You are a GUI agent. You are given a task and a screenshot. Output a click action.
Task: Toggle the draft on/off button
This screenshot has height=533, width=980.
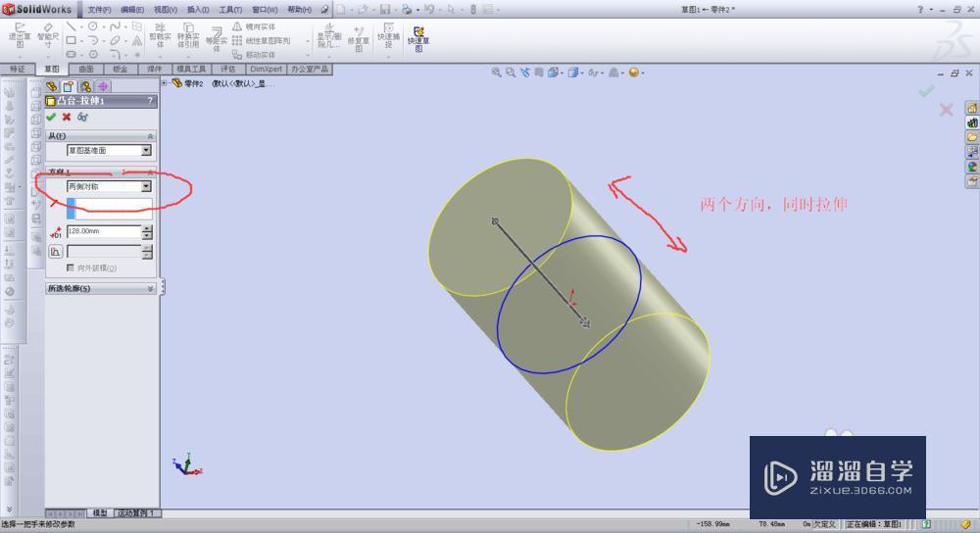(x=56, y=251)
